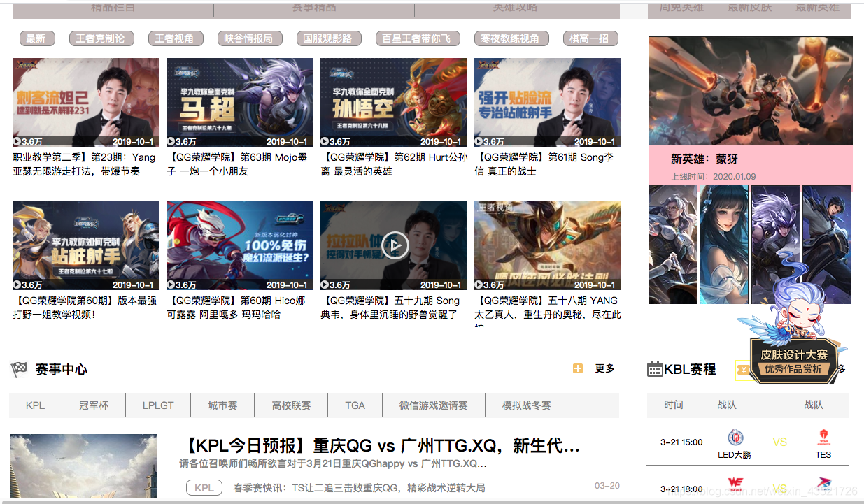The width and height of the screenshot is (864, 504).
Task: Click the WE team logo in the schedule
Action: 735,483
